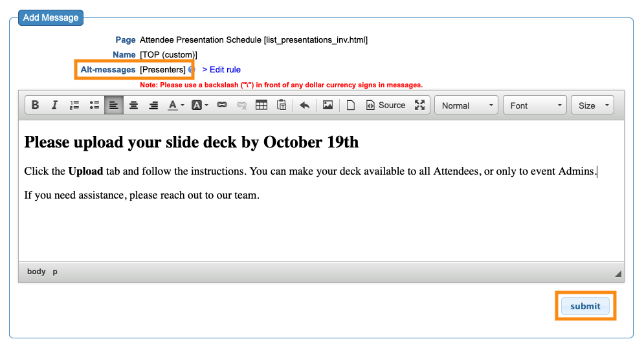Image resolution: width=644 pixels, height=350 pixels.
Task: Insert a hyperlink with the link icon
Action: (222, 105)
